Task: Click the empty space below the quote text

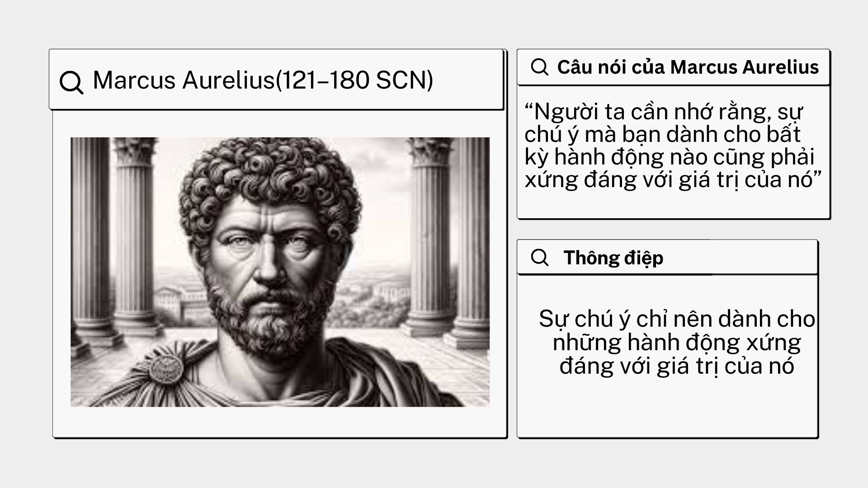Action: click(674, 206)
